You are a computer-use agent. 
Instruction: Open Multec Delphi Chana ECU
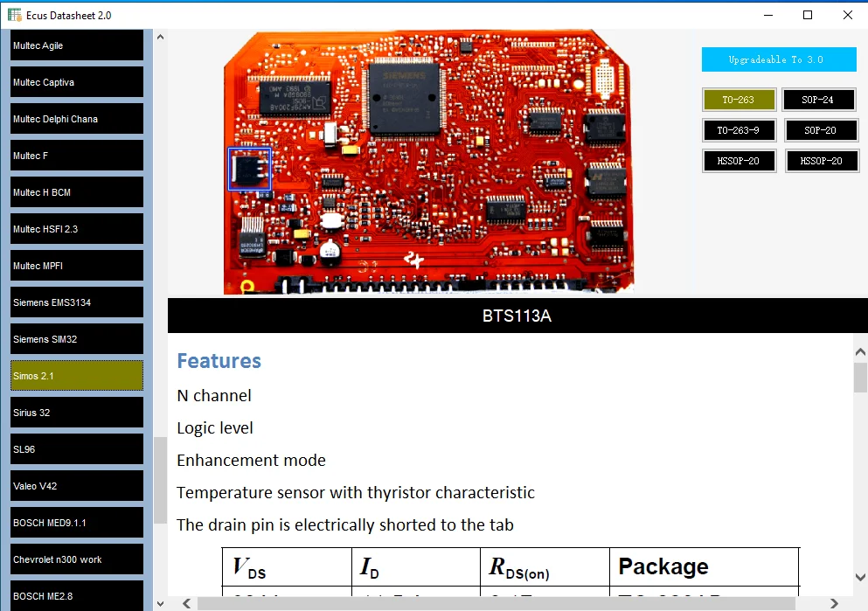coord(77,119)
